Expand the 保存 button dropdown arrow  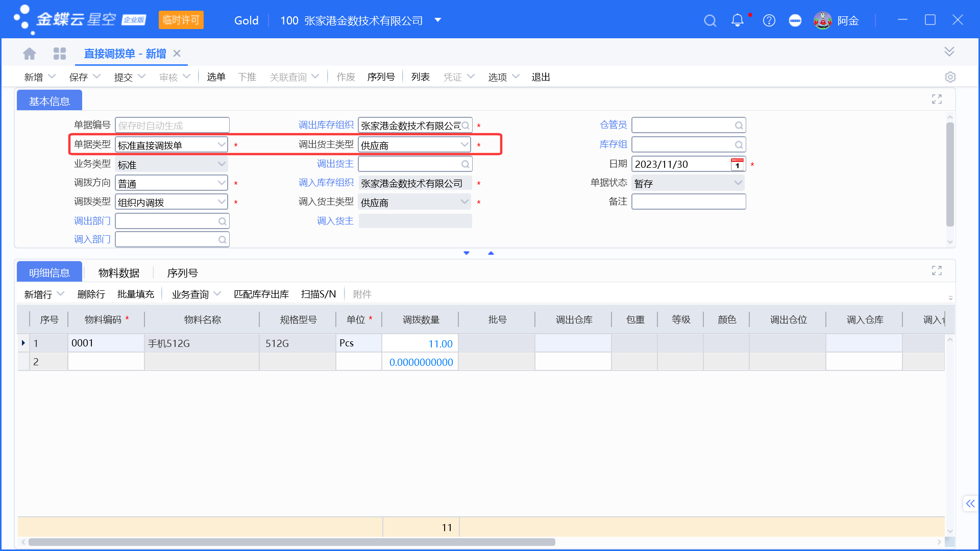pos(97,77)
